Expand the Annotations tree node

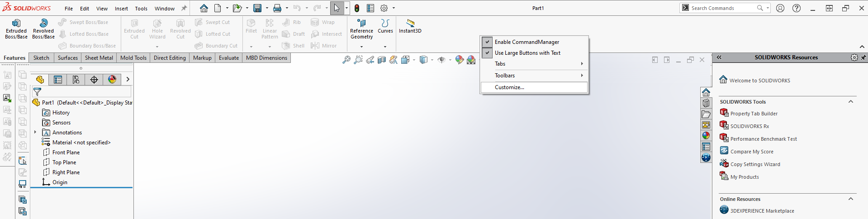tap(35, 133)
